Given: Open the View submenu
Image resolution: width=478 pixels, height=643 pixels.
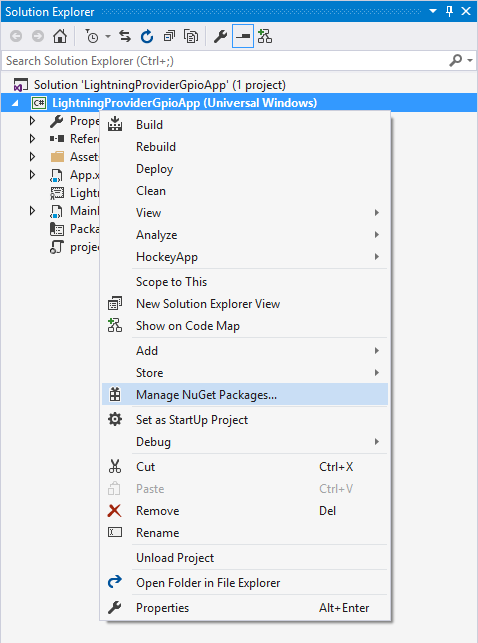Looking at the screenshot, I should point(245,213).
